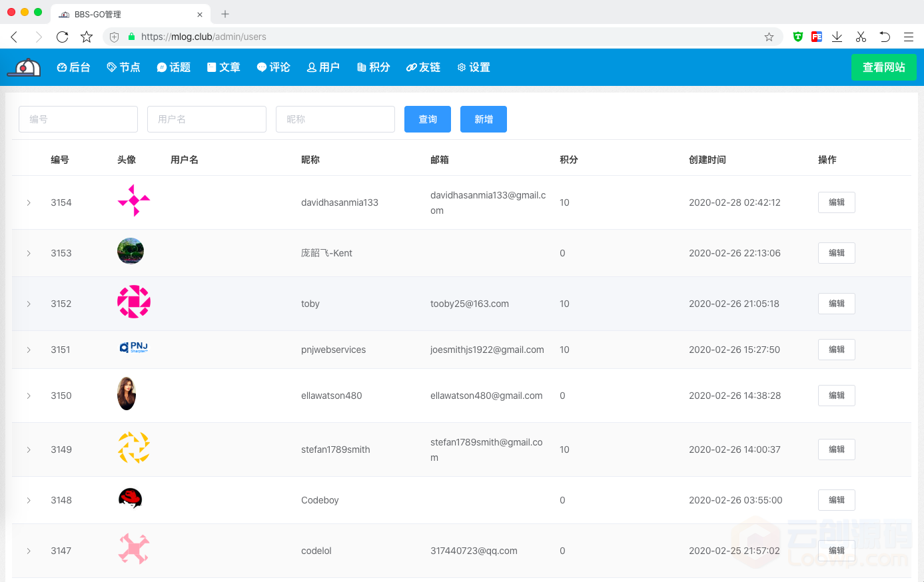
Task: Expand row 3150 details
Action: coord(29,396)
